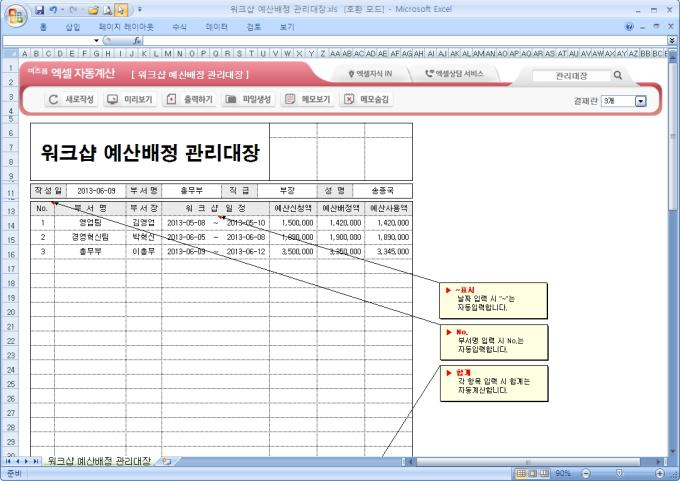Select the row 14 header

coord(11,226)
